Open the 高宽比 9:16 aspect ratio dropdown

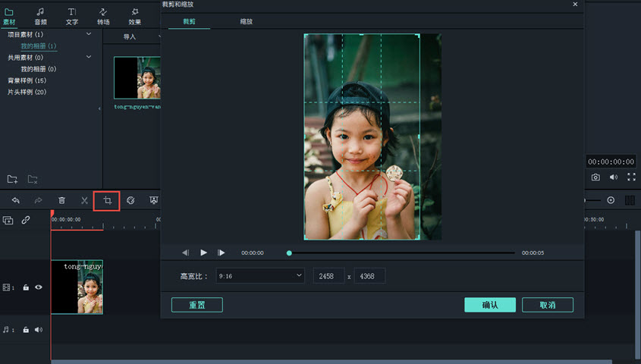259,276
